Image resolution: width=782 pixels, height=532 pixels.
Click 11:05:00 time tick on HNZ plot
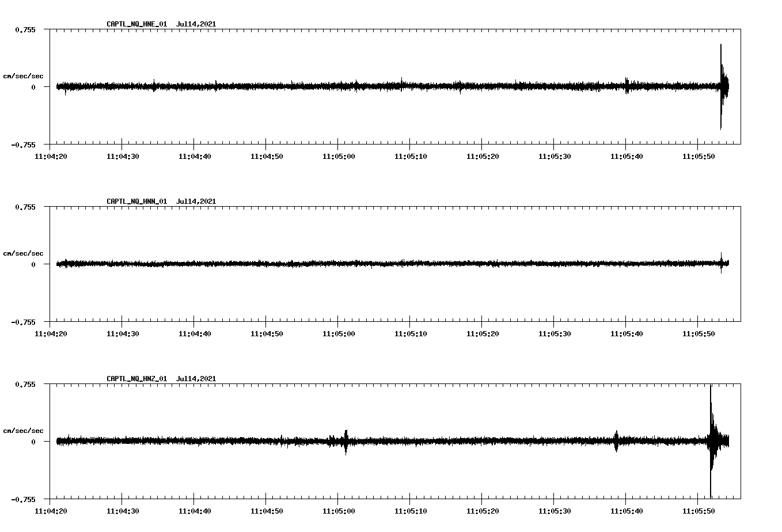(338, 511)
